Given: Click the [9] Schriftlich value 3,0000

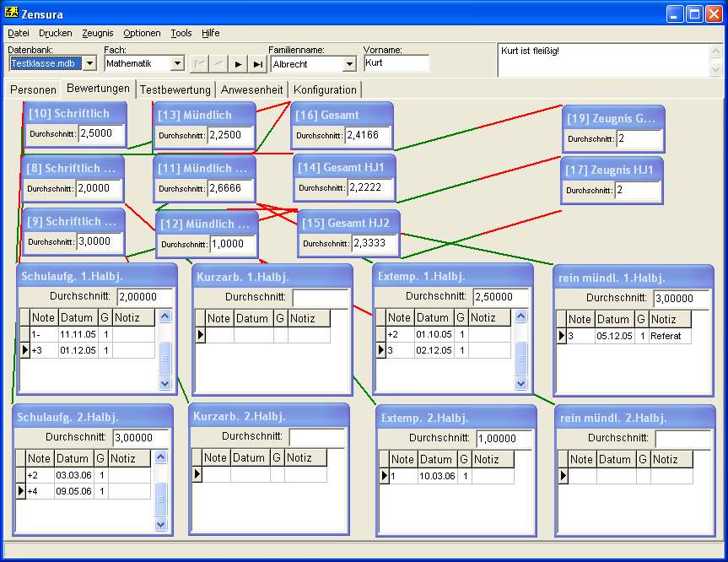Looking at the screenshot, I should tap(100, 241).
